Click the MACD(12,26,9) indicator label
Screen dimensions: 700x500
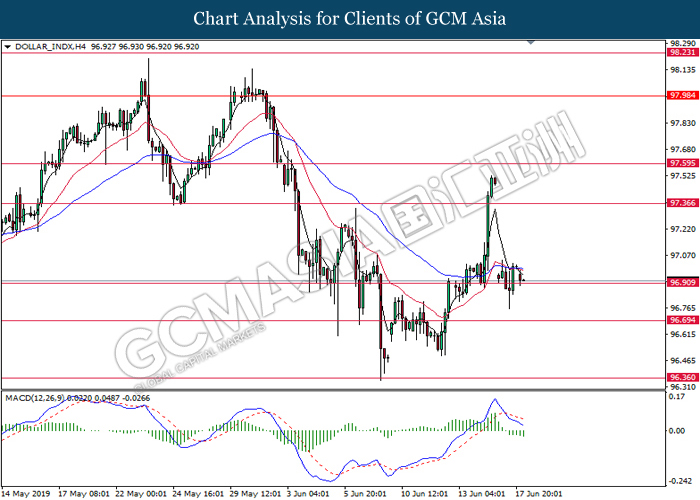[35, 398]
